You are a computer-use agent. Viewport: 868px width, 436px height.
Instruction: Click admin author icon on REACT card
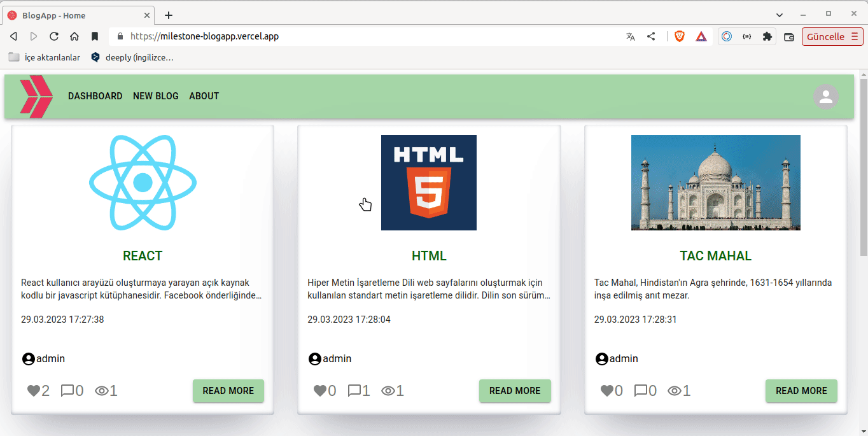pyautogui.click(x=28, y=359)
